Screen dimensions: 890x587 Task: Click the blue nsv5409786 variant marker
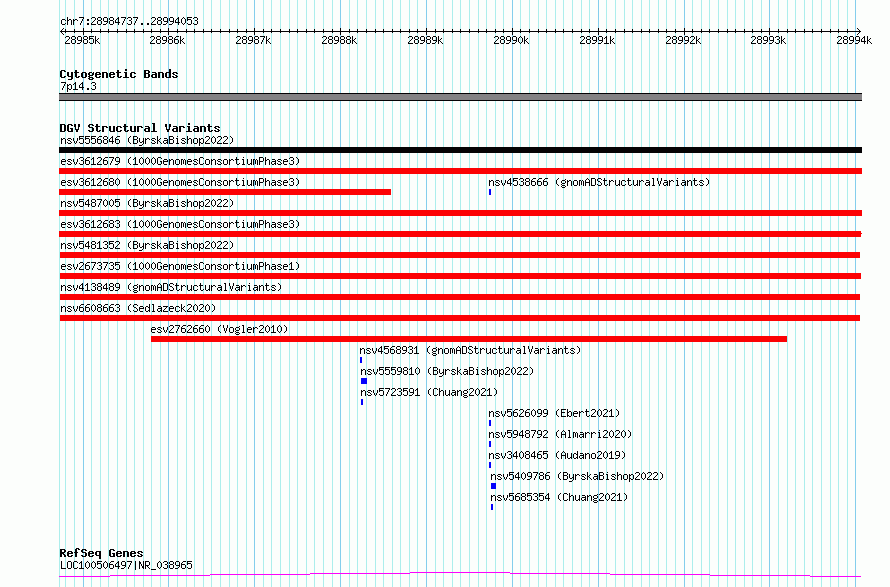coord(493,486)
